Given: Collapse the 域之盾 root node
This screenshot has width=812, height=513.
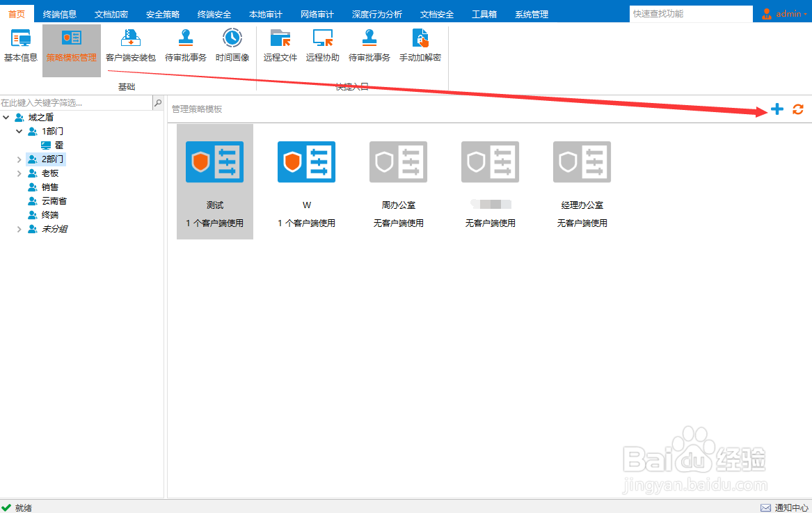Looking at the screenshot, I should coord(6,117).
